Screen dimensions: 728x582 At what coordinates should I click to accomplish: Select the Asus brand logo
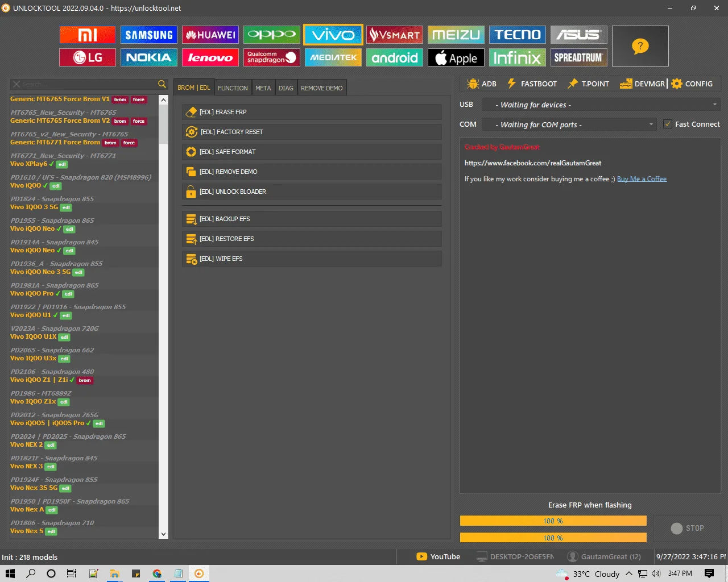point(579,35)
